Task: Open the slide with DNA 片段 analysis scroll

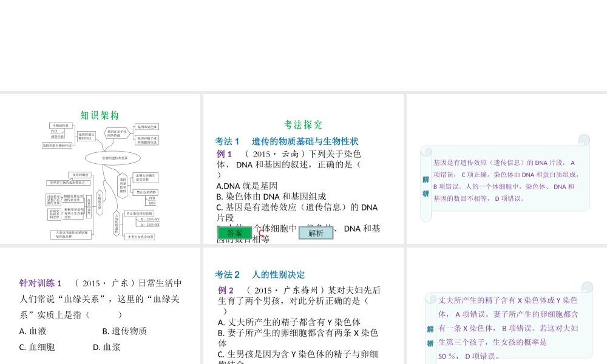Action: click(x=507, y=169)
